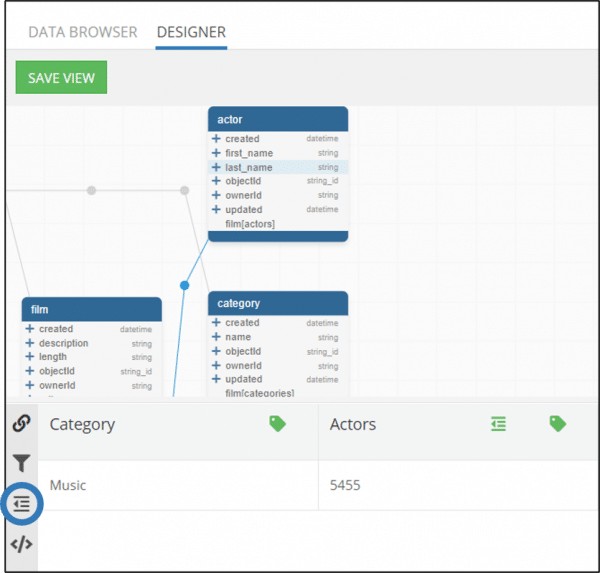The image size is (600, 573).
Task: Add actor last_name column via plus
Action: pos(216,167)
